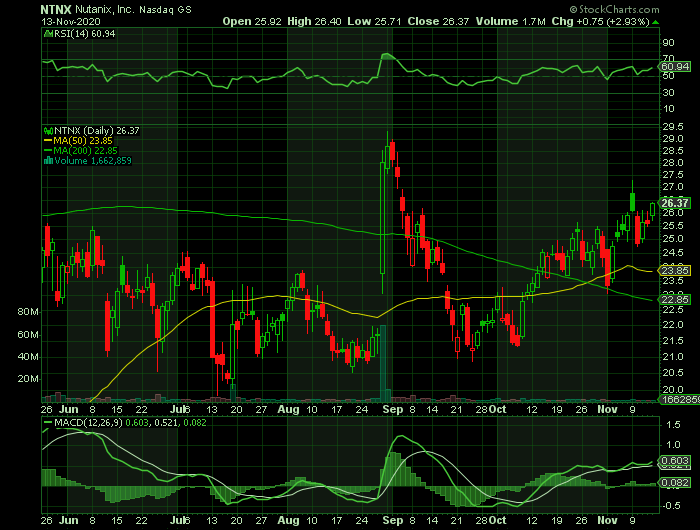Click the 0.603 MACD value tag on the axis

point(675,461)
